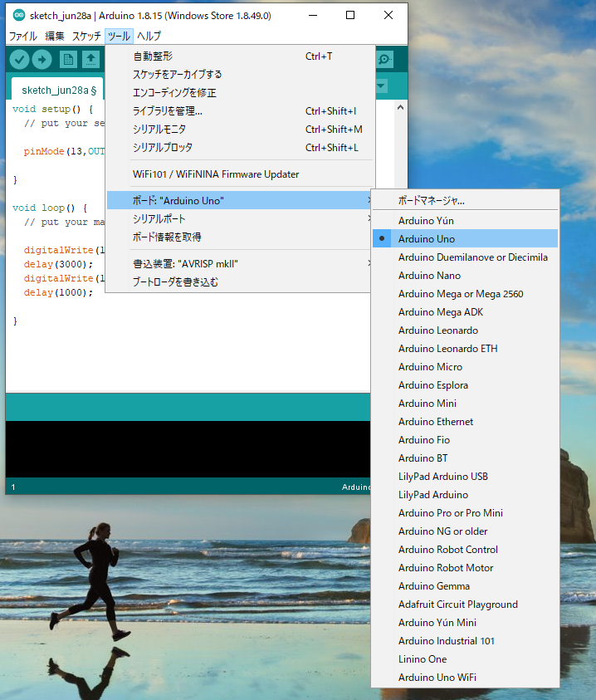Select Arduino Mega or Mega 2560
This screenshot has height=700, width=596.
pos(465,294)
